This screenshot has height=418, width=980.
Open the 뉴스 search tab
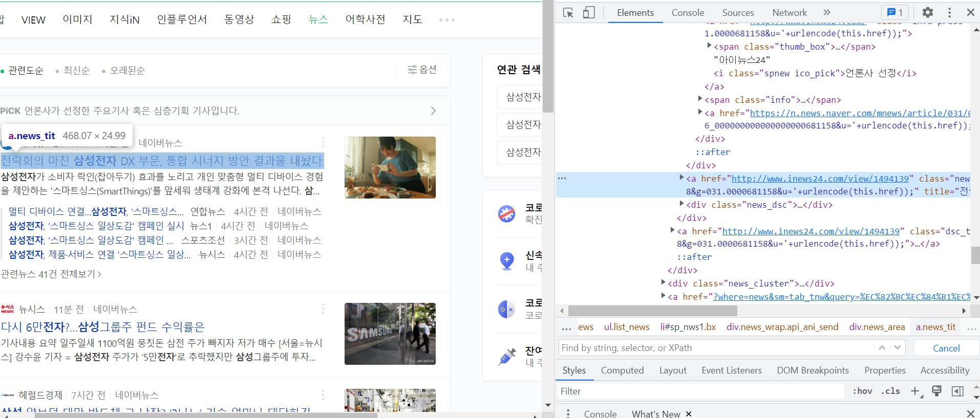[318, 19]
